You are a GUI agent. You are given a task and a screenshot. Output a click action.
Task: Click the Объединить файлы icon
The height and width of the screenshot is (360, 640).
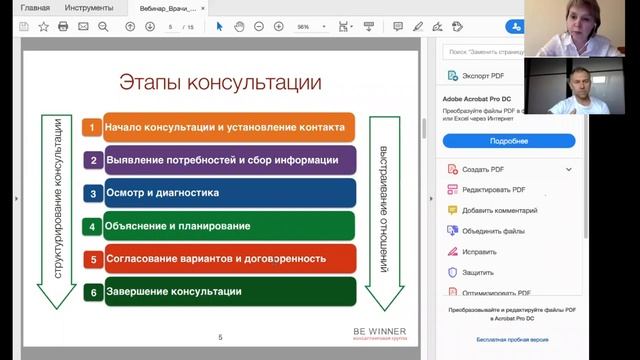tap(453, 231)
